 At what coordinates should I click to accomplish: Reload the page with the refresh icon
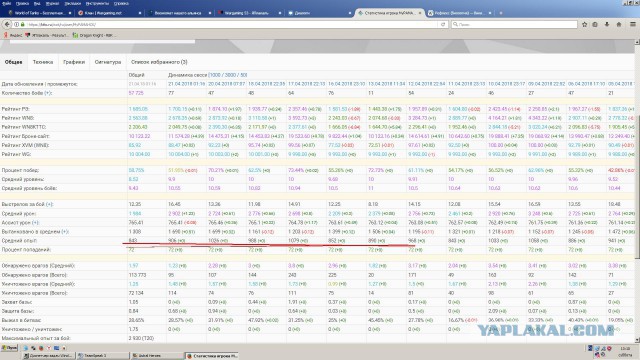tap(443, 24)
